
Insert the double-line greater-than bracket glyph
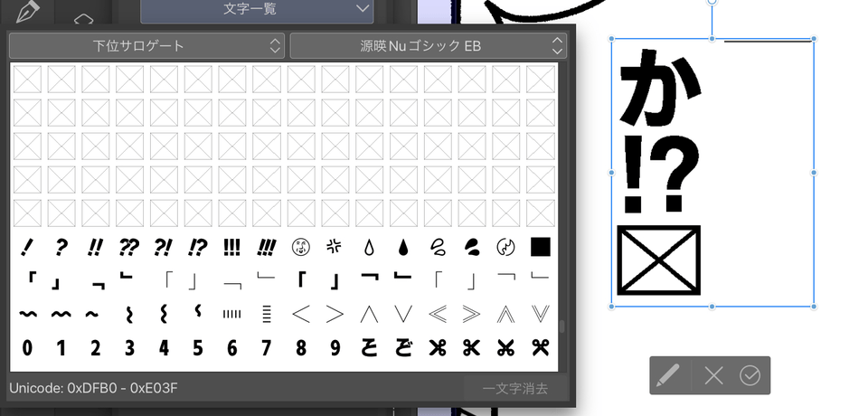coord(472,314)
